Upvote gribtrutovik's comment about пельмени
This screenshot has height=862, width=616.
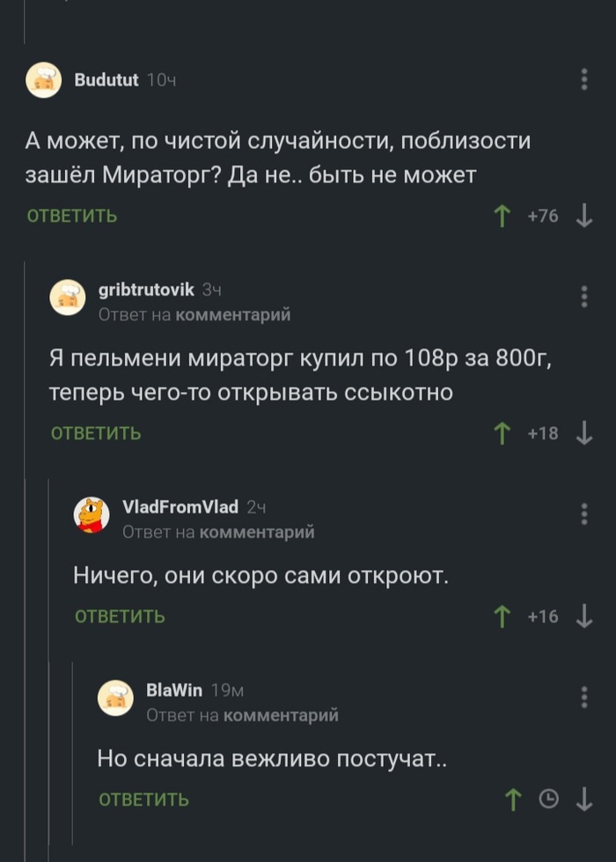[502, 433]
